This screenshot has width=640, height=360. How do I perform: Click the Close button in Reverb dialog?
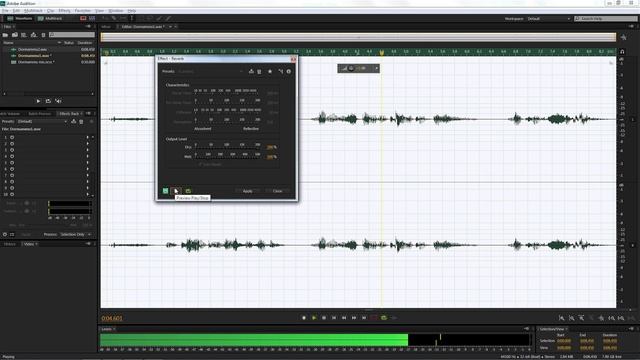tap(278, 191)
